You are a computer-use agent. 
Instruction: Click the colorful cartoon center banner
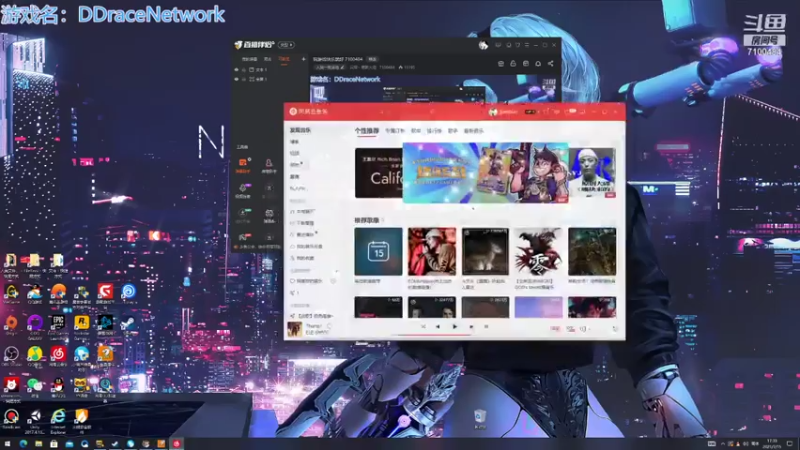(485, 173)
